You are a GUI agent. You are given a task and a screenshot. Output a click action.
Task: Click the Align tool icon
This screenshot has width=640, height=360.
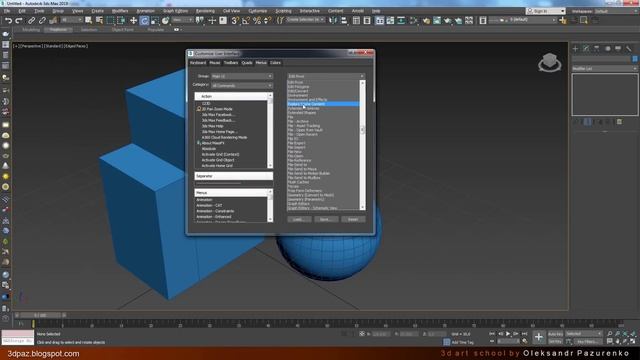pyautogui.click(x=344, y=20)
